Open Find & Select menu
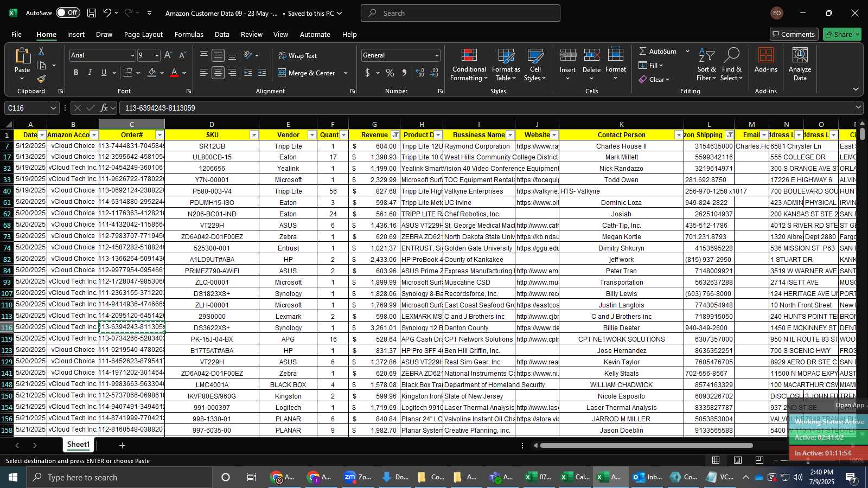 [732, 65]
